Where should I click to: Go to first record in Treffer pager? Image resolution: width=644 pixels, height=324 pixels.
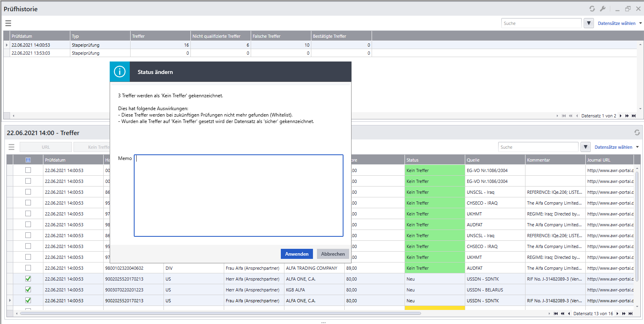pos(556,314)
